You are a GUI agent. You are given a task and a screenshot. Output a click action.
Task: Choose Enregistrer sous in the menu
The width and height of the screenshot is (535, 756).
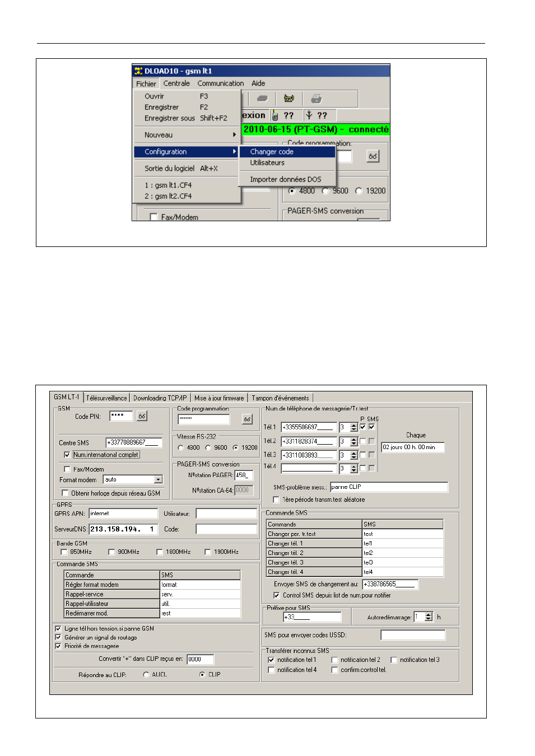point(188,118)
